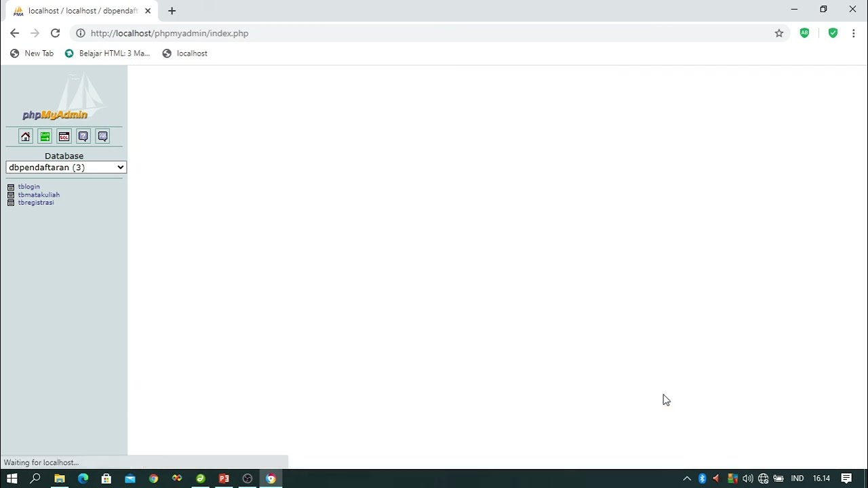Switch to OBS Studio in the taskbar
This screenshot has width=868, height=488.
248,479
